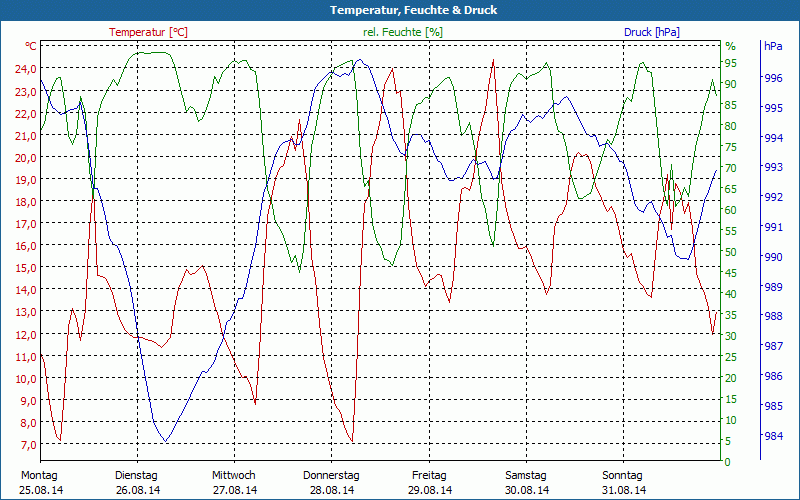Screen dimensions: 800x500
Task: Click the 'Donnerstag' day label
Action: click(331, 476)
